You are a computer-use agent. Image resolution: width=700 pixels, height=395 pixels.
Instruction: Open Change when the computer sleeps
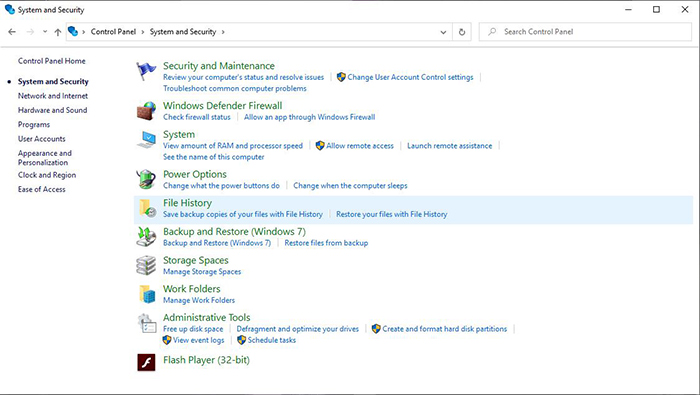350,186
